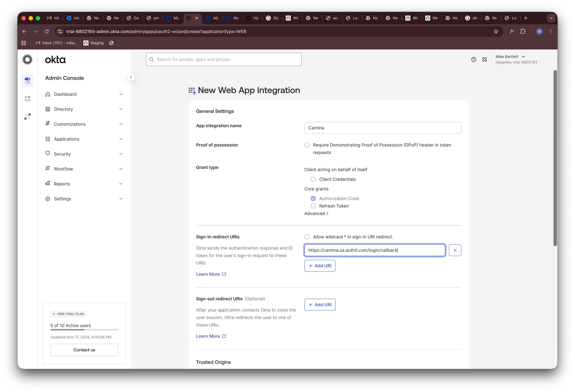Click the Customizations sliders icon
Screen dimensions: 575x392
point(48,124)
